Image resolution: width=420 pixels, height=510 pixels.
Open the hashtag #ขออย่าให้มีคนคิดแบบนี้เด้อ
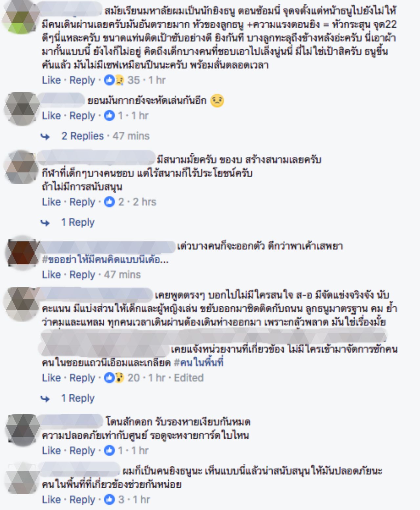tap(105, 260)
